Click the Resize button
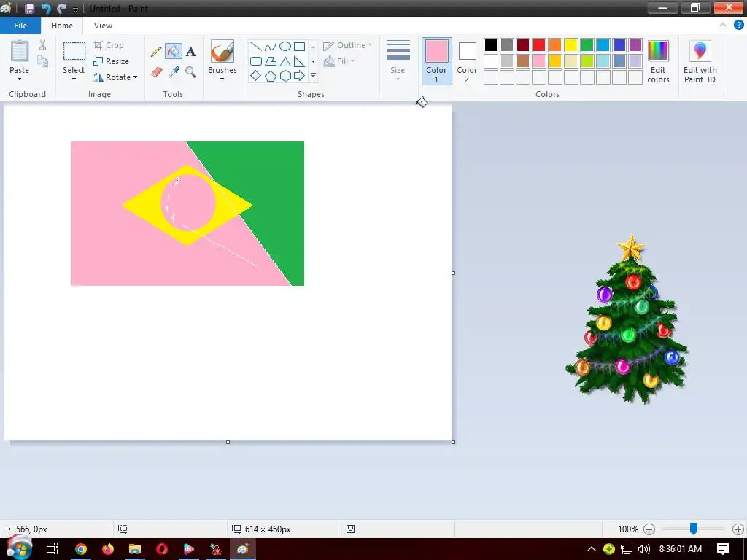 (112, 61)
